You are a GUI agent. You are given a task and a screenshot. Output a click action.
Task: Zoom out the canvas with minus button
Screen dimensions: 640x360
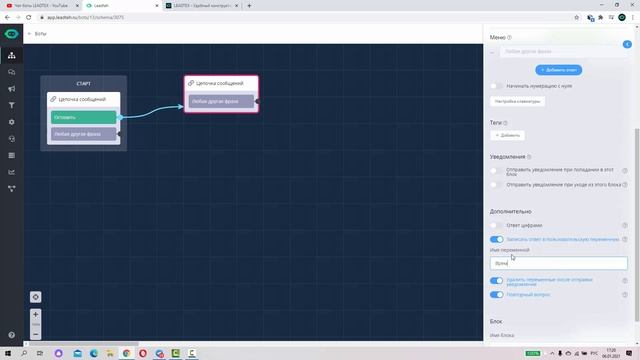pos(36,334)
